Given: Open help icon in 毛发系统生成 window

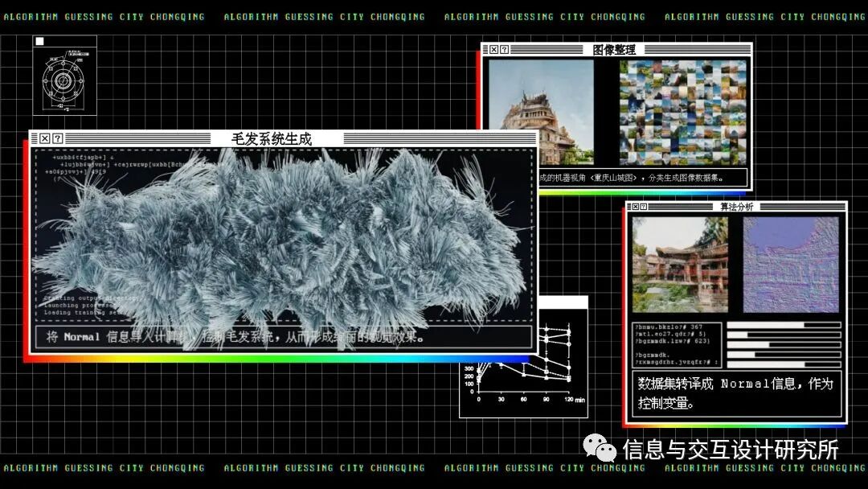Looking at the screenshot, I should pyautogui.click(x=58, y=138).
